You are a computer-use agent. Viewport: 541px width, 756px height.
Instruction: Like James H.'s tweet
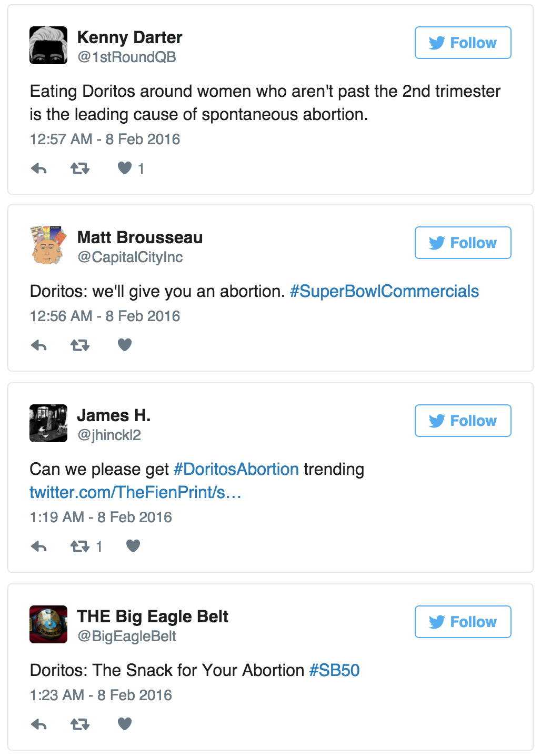[x=133, y=546]
